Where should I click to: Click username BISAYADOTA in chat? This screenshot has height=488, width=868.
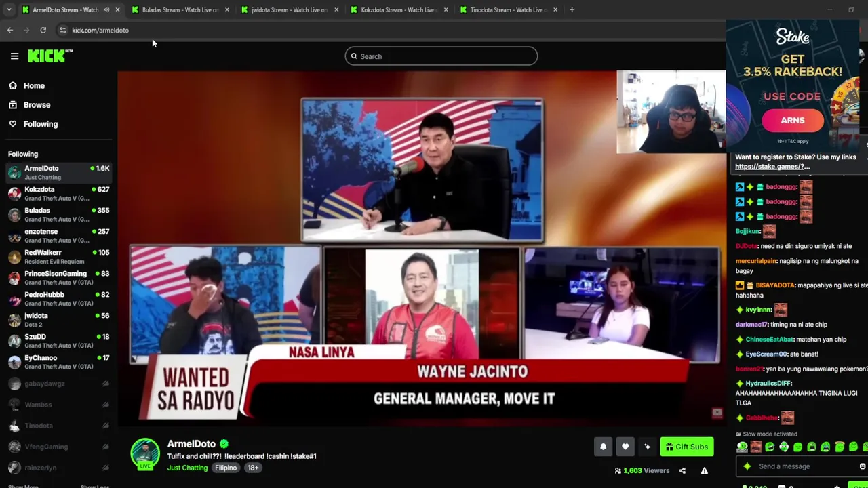776,286
